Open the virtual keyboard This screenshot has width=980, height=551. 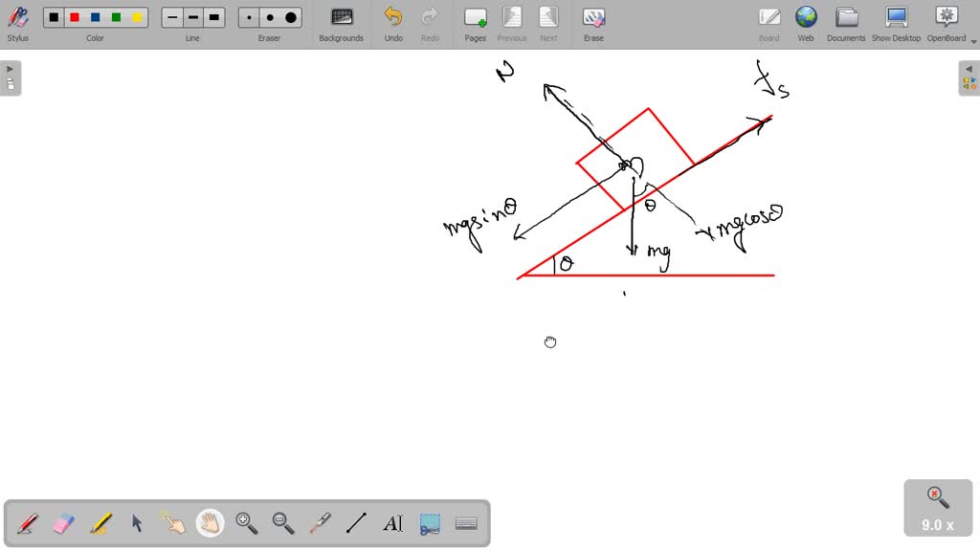(466, 523)
